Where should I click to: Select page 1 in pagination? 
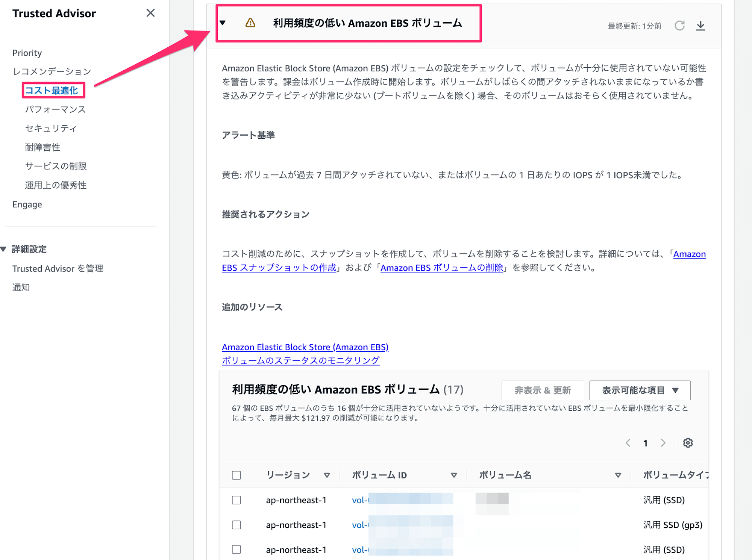point(646,443)
